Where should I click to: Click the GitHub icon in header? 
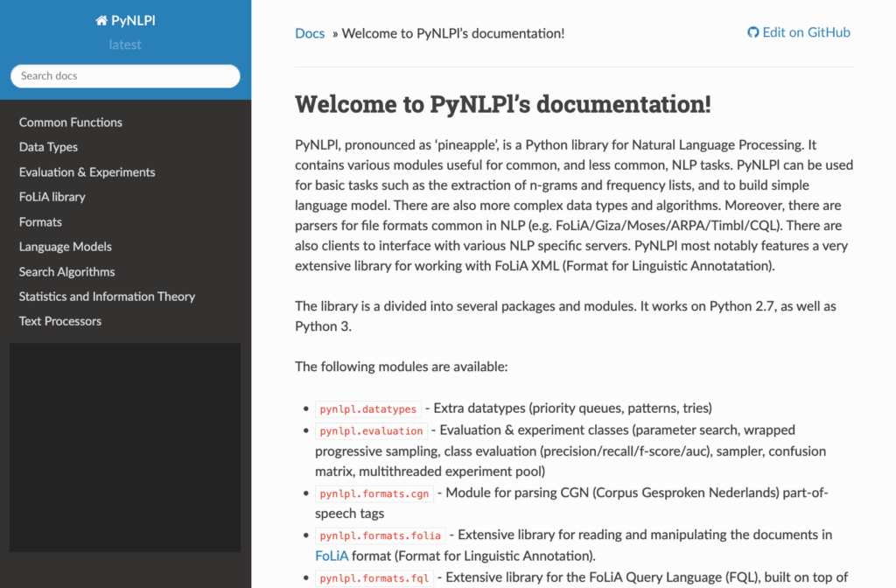[x=752, y=33]
